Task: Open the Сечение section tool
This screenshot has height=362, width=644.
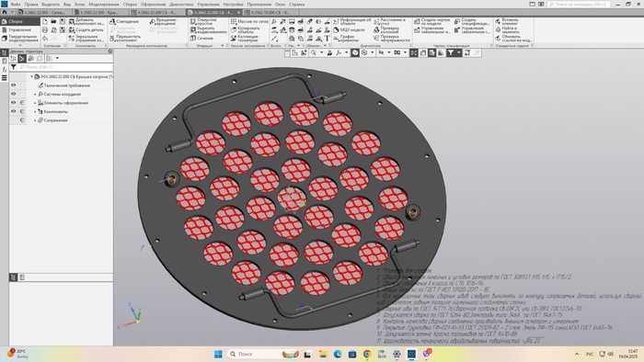Action: (201, 38)
